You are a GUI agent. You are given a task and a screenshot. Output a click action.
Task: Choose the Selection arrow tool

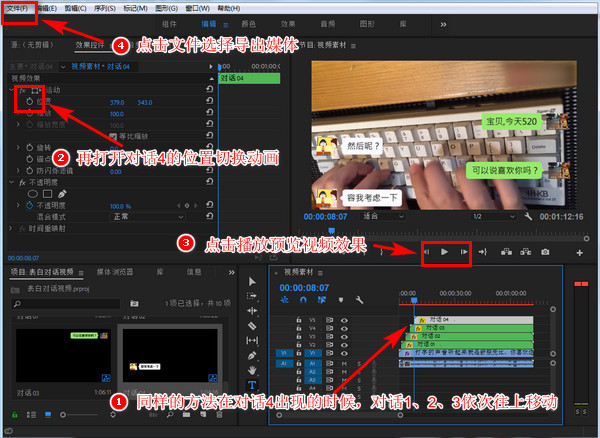pos(252,282)
